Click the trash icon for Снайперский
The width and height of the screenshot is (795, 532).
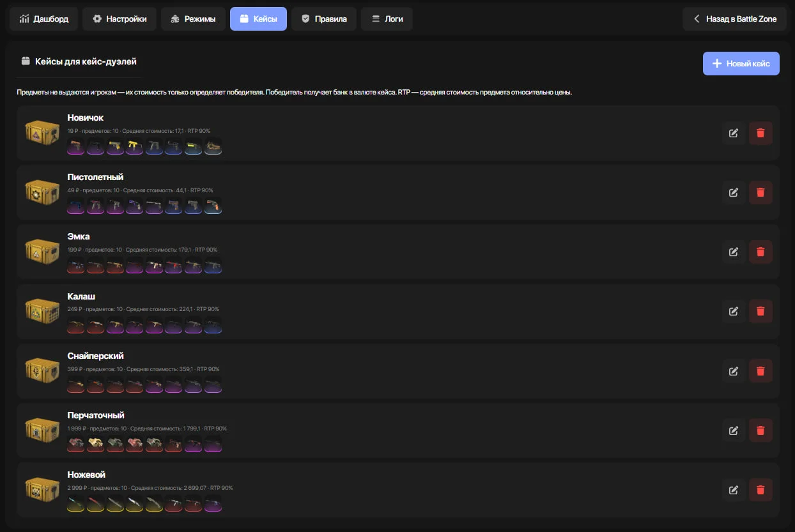pos(760,371)
